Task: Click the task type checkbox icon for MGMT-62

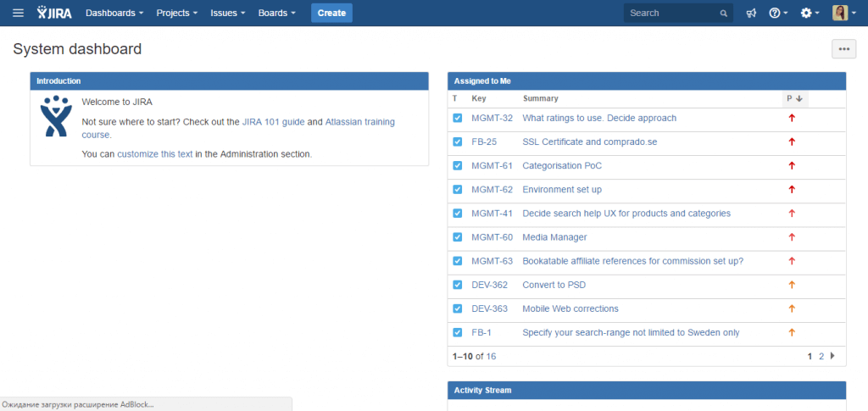Action: click(457, 189)
